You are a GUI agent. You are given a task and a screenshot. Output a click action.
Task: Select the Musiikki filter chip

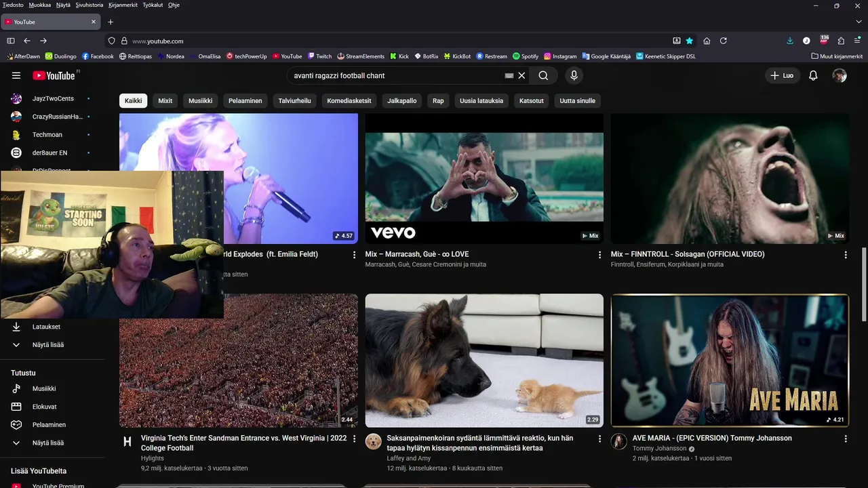tap(201, 101)
